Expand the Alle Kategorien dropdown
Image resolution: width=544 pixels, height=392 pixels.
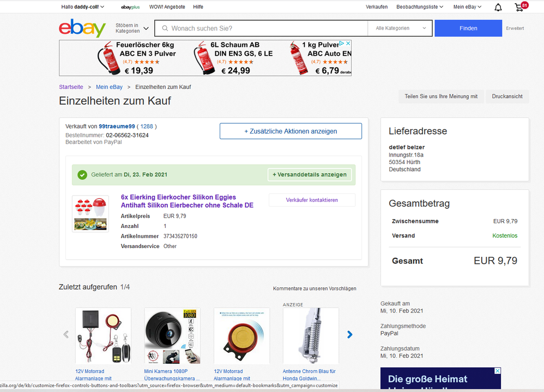coord(400,28)
